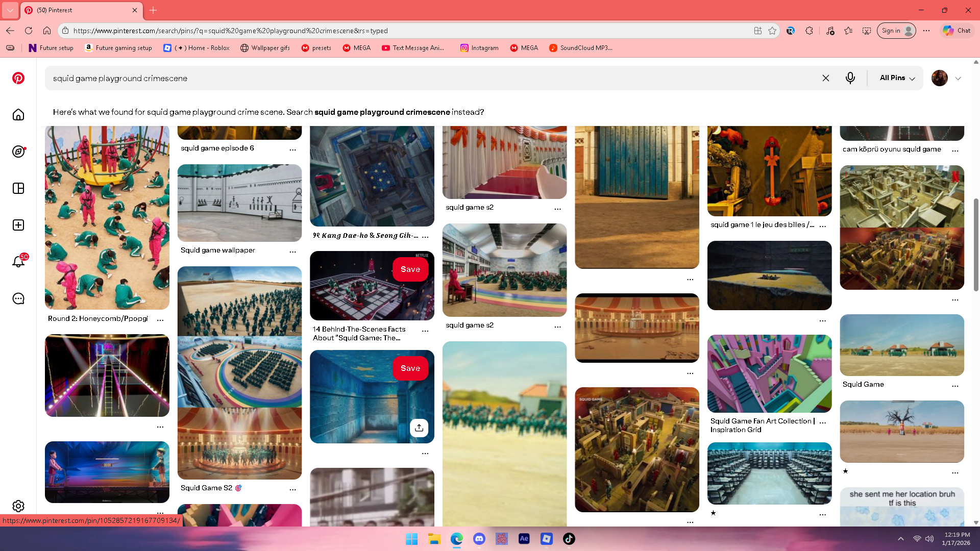Open the settings gear in Pinterest sidebar
980x551 pixels.
click(18, 506)
